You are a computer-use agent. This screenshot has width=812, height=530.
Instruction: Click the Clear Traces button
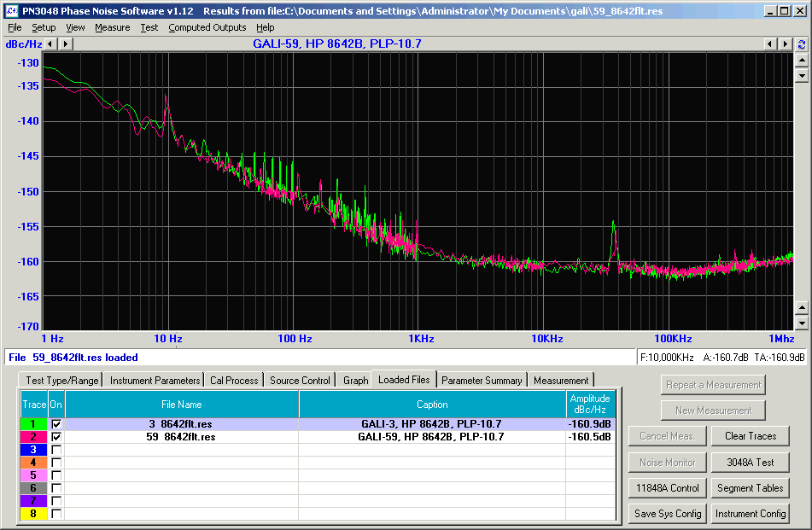tap(751, 436)
